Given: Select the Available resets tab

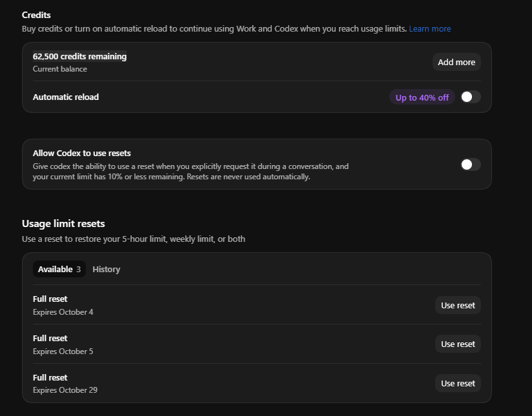Looking at the screenshot, I should point(59,269).
